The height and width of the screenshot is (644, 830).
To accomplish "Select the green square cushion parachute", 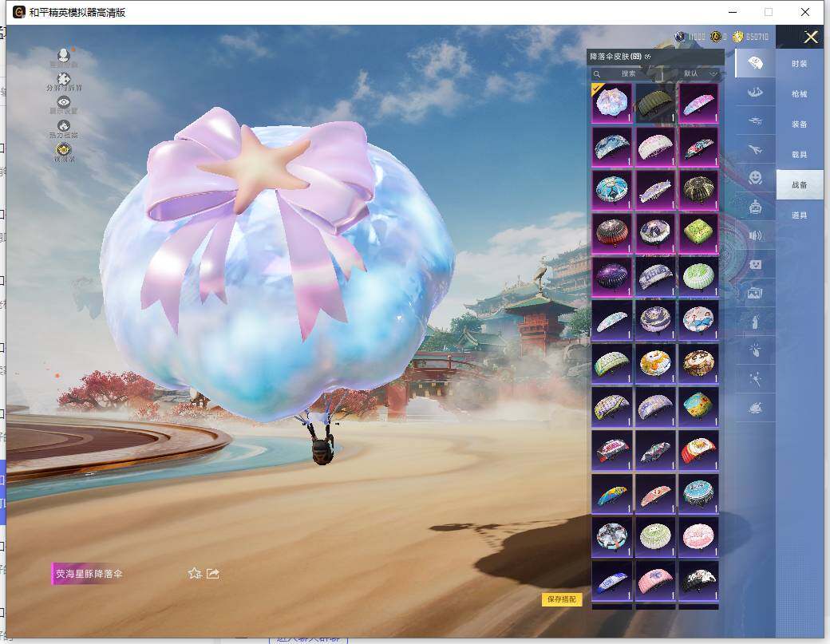I will pyautogui.click(x=698, y=233).
